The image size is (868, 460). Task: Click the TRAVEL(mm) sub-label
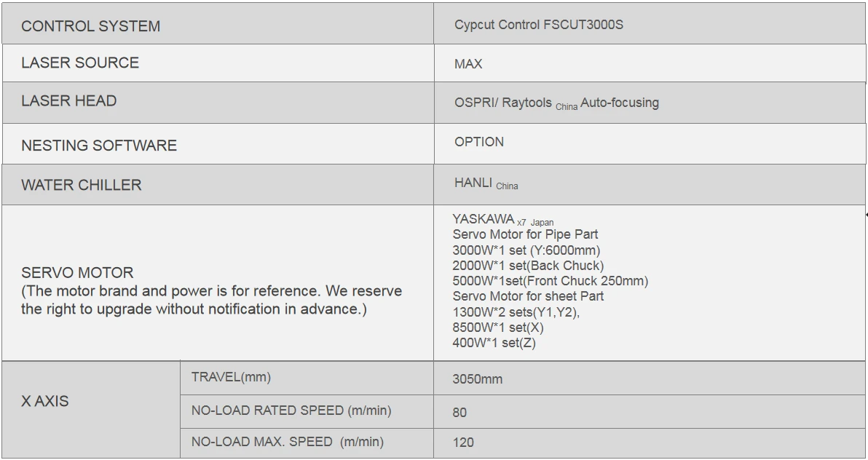tap(231, 378)
